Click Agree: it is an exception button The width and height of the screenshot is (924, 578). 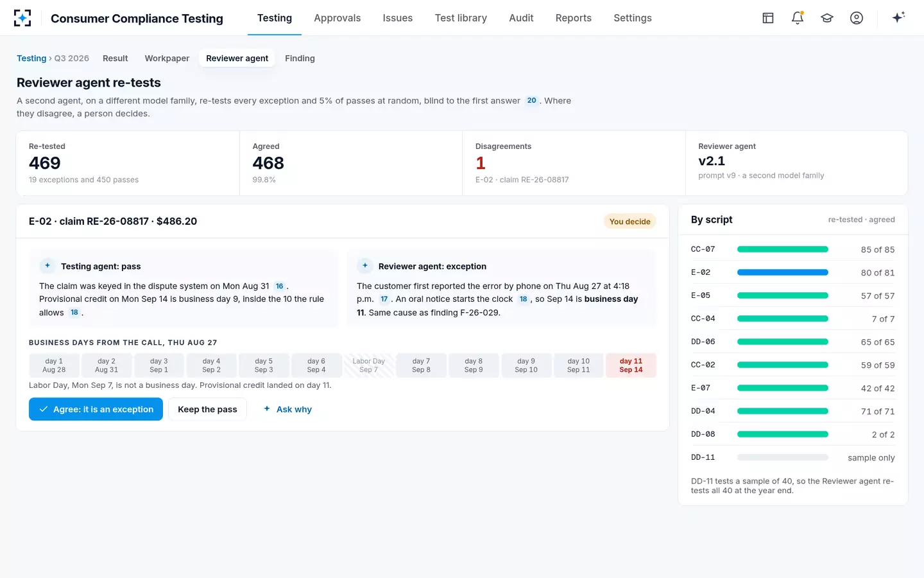(96, 409)
